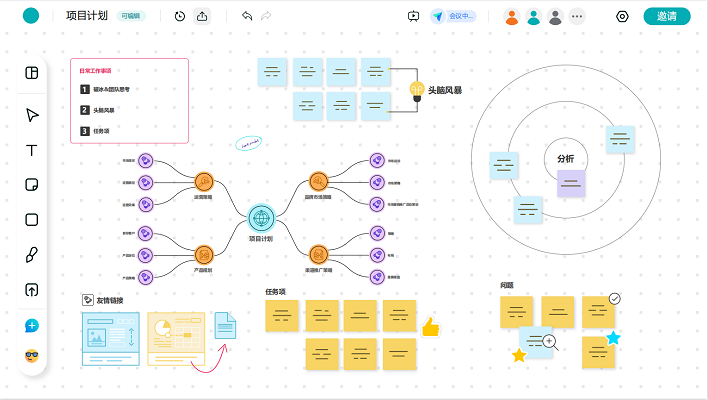Select the 头脑风暴 label next to bulb
This screenshot has width=708, height=400.
point(445,90)
